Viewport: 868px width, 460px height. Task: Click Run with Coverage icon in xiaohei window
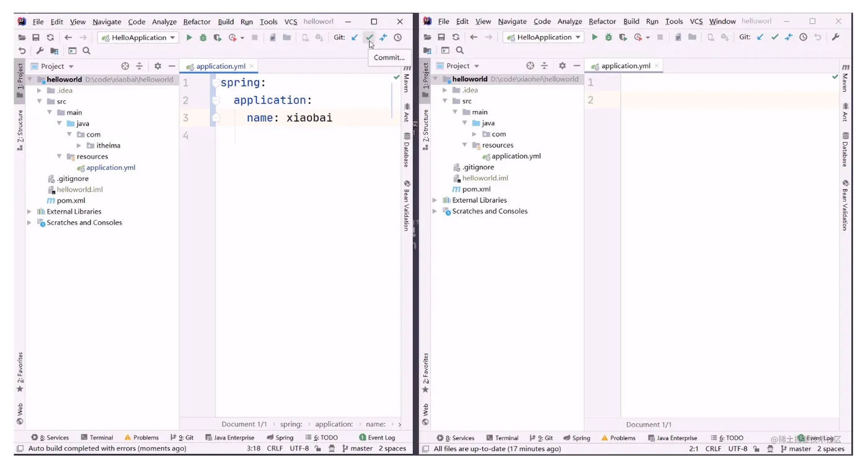point(623,37)
